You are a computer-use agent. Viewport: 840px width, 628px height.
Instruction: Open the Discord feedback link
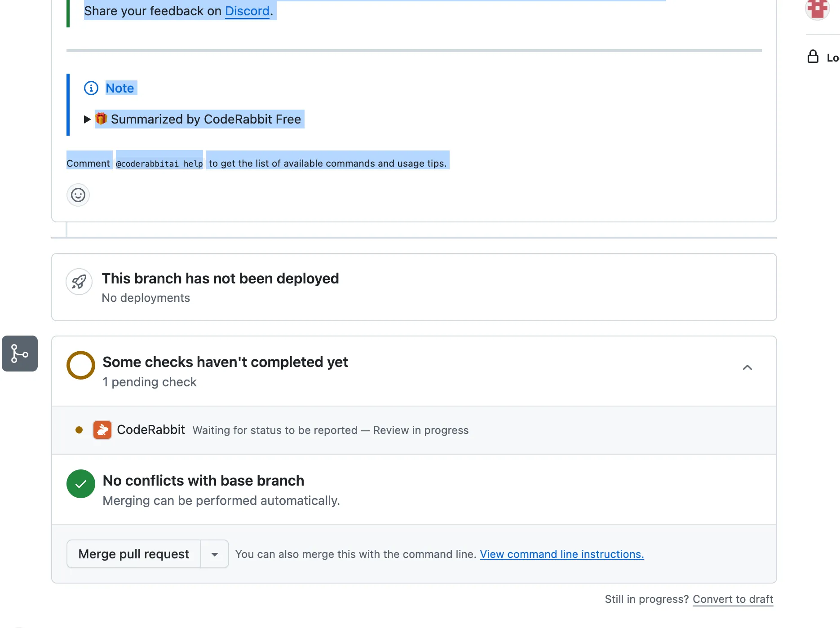point(247,11)
